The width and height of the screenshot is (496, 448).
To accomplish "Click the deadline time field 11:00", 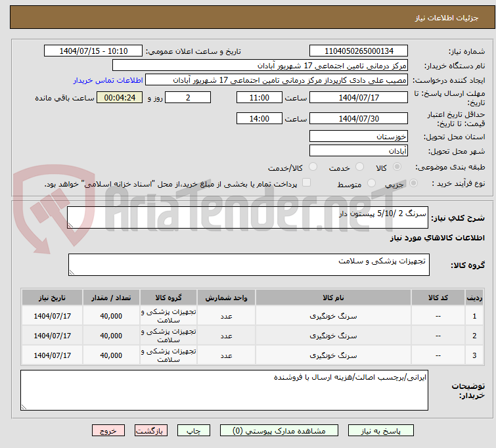I will 259,97.
